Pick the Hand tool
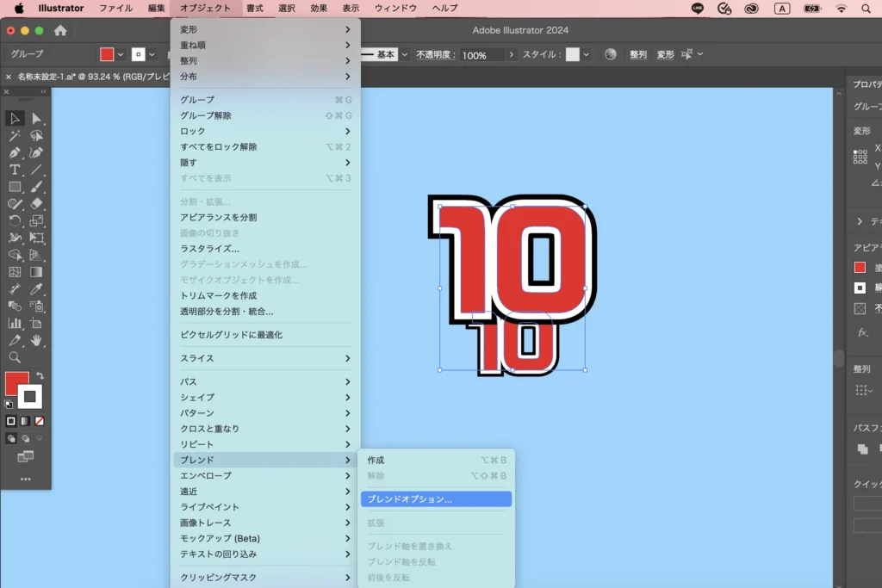 pos(37,340)
